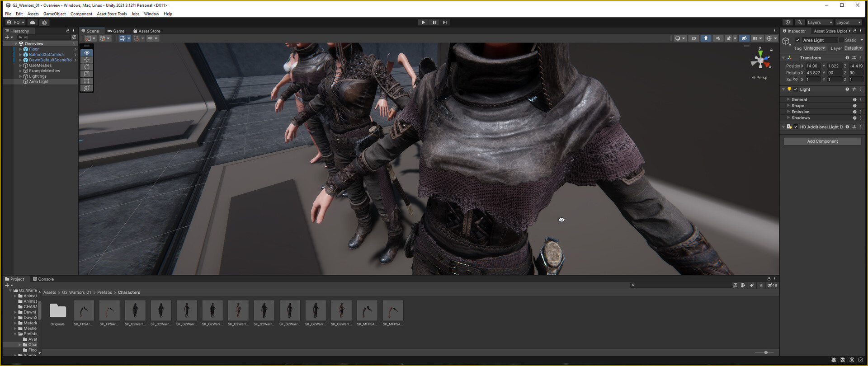Open the PQ account dropdown
Viewport: 868px width, 366px height.
[x=16, y=22]
